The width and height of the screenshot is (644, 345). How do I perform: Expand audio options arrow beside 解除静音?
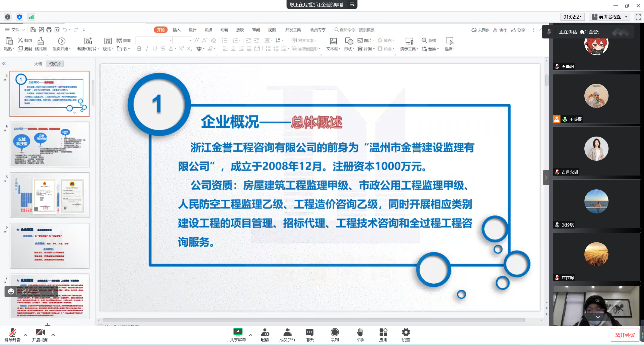click(x=25, y=335)
